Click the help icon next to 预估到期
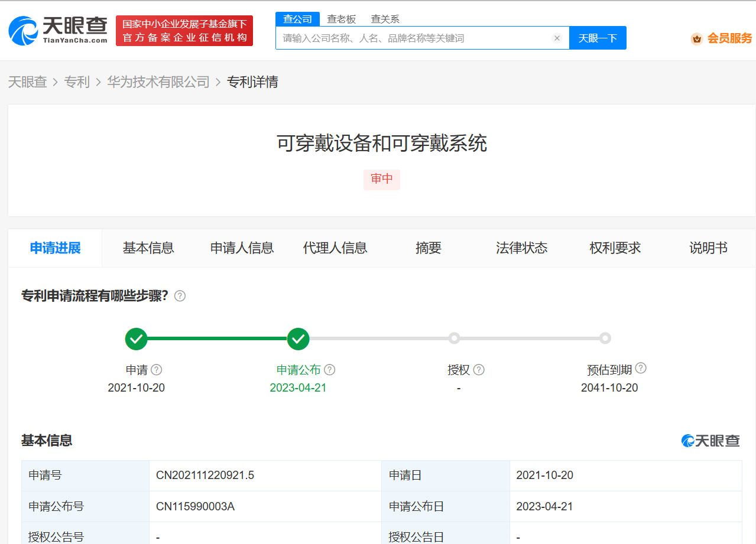The height and width of the screenshot is (544, 756). 641,368
